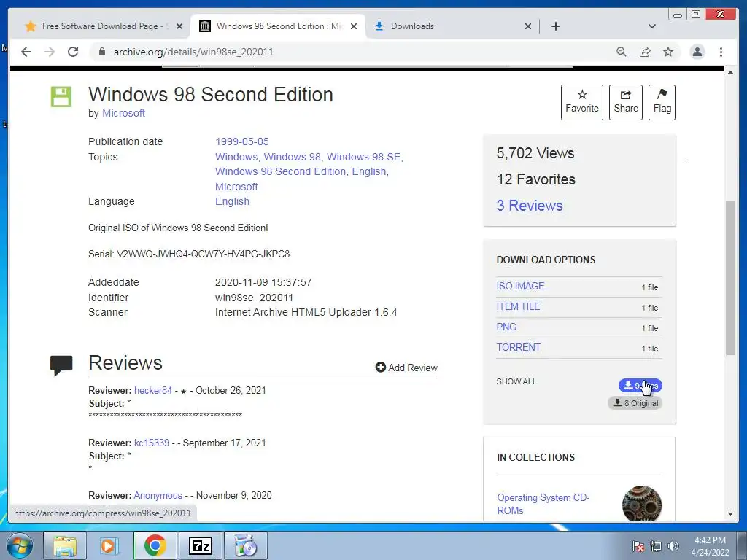
Task: Click the scrollbar down arrow
Action: (x=730, y=514)
